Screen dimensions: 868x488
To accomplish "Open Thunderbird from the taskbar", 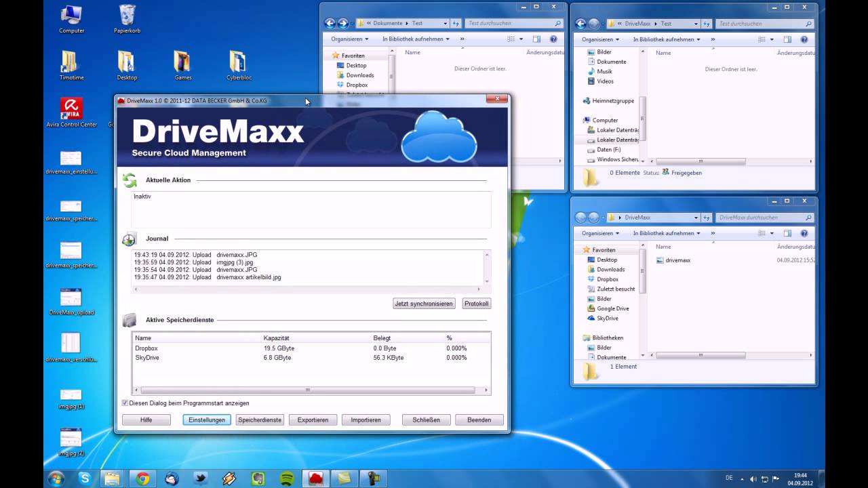I will click(172, 479).
